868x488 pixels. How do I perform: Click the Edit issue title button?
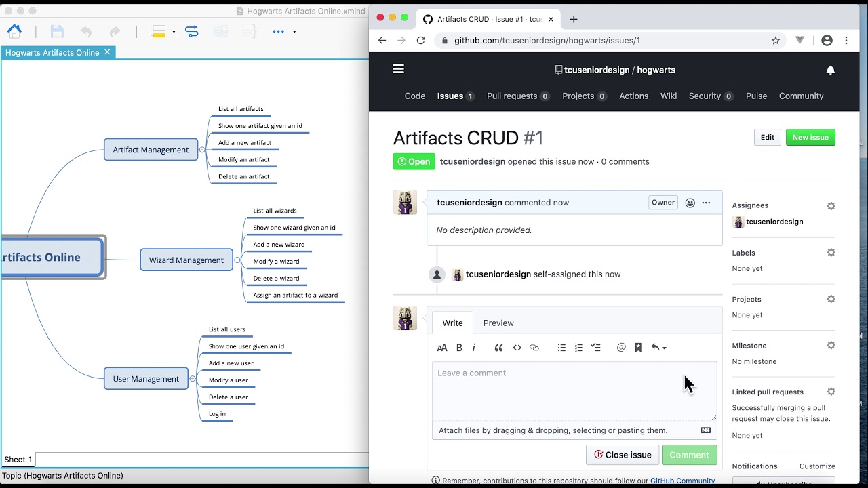pos(768,138)
